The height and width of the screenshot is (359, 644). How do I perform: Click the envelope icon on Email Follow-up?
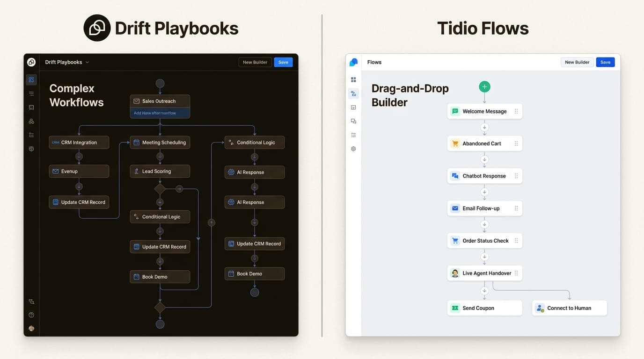[455, 208]
